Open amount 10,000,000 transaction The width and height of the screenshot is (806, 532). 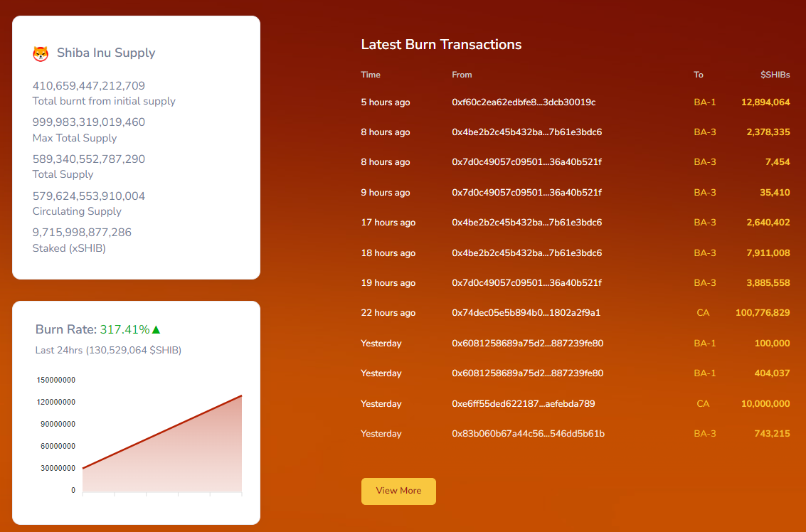[765, 403]
